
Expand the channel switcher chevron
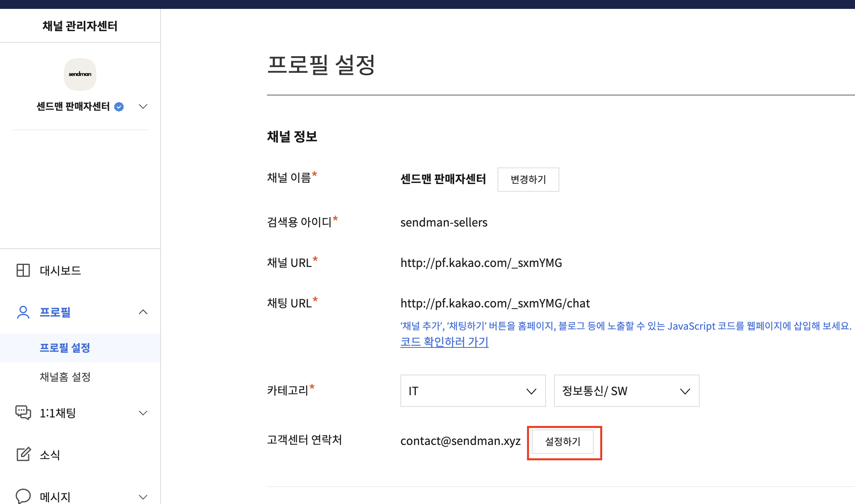pyautogui.click(x=143, y=106)
